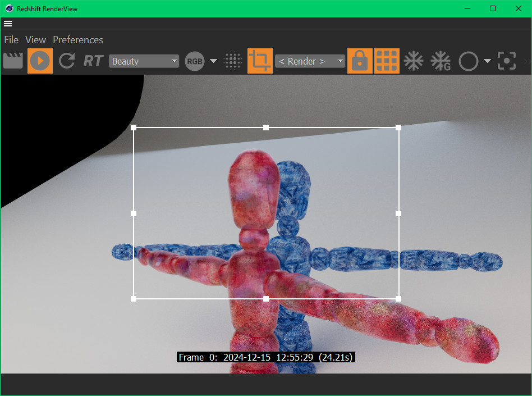
Task: Toggle the dotted sample distribution icon
Action: 233,61
